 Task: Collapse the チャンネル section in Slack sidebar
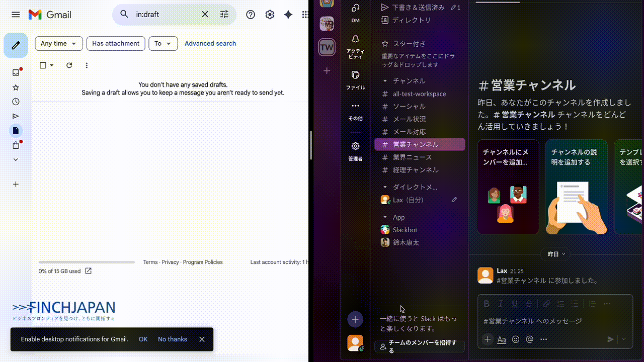pos(385,81)
